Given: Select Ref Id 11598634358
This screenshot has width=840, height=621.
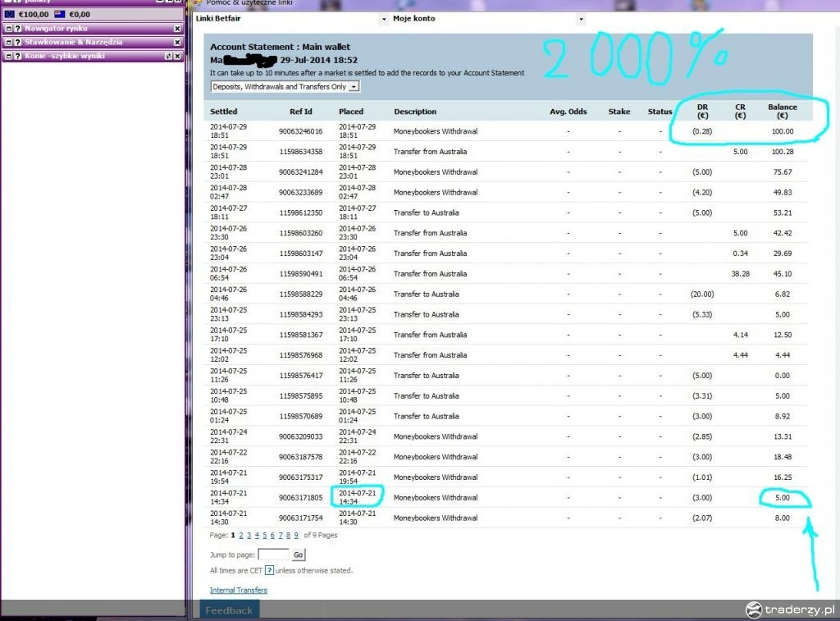Looking at the screenshot, I should [300, 152].
